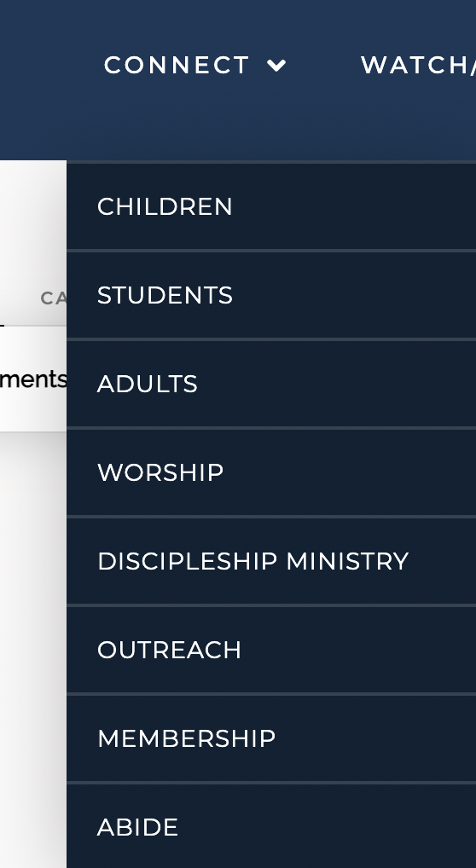
Task: Choose ABIDE in the dropdown
Action: (x=271, y=826)
